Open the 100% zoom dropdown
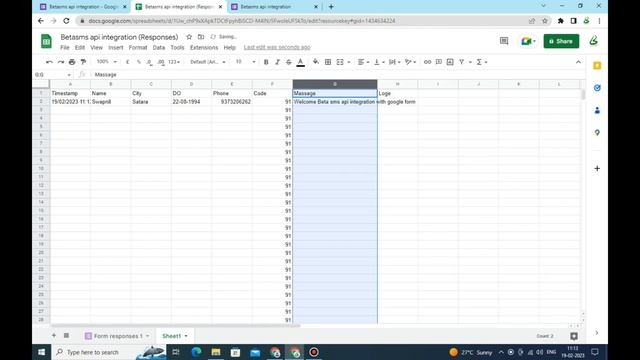Screen dimensions: 640x360 107,62
